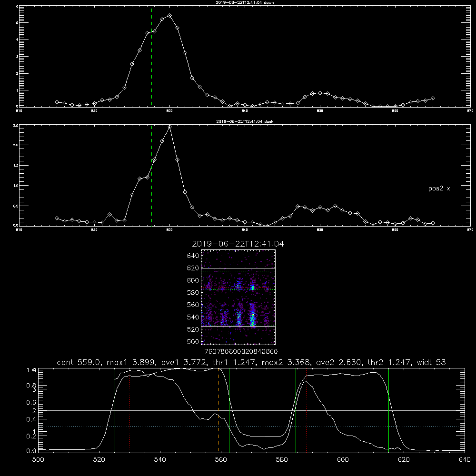Image resolution: width=476 pixels, height=476 pixels.
Task: Select the 'thr2 1.247' value in stats line
Action: (389, 362)
